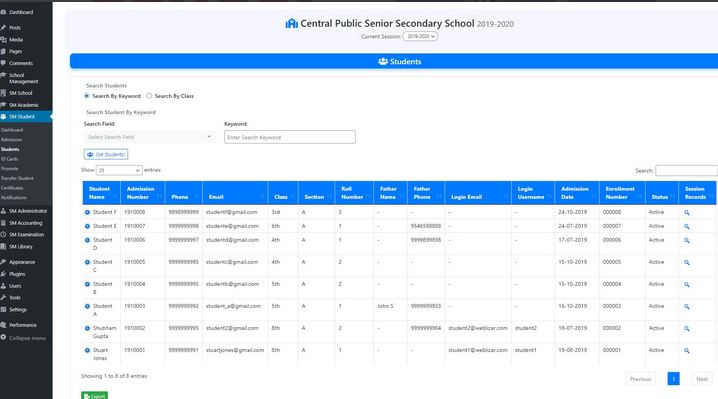Sort table by Admission Number column
Screen dimensions: 718x399
point(142,193)
